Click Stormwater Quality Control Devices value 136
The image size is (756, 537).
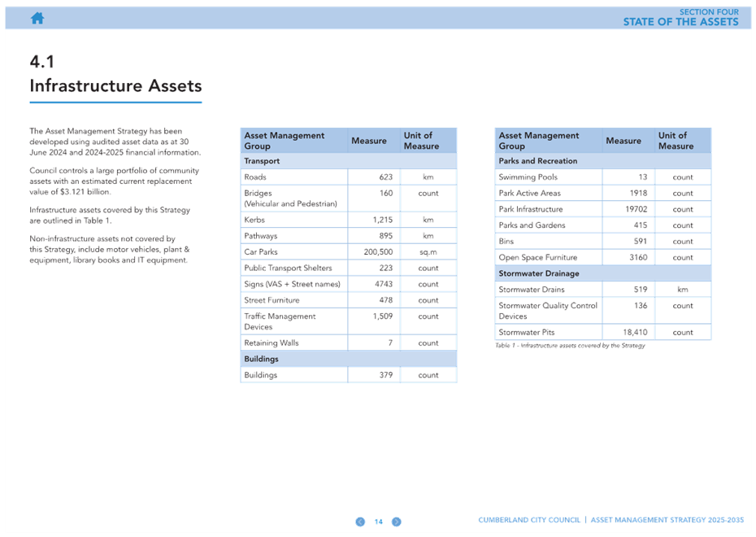[641, 305]
